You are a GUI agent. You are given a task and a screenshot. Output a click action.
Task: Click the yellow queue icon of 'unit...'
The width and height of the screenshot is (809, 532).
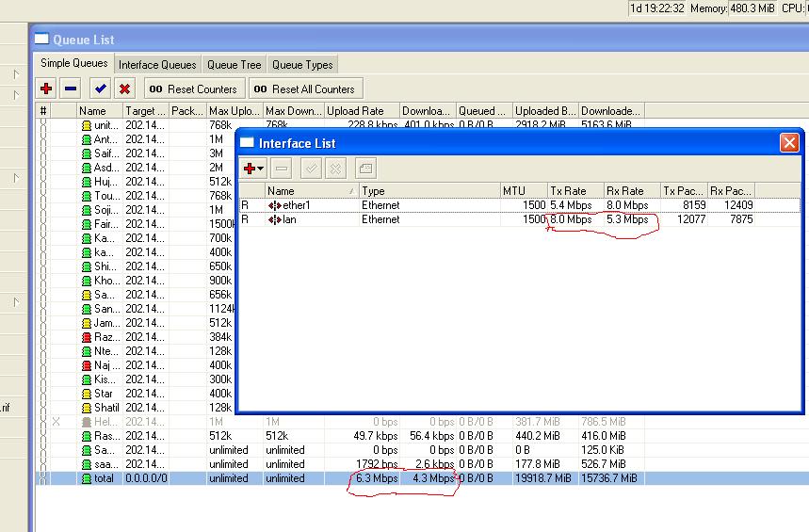point(87,125)
